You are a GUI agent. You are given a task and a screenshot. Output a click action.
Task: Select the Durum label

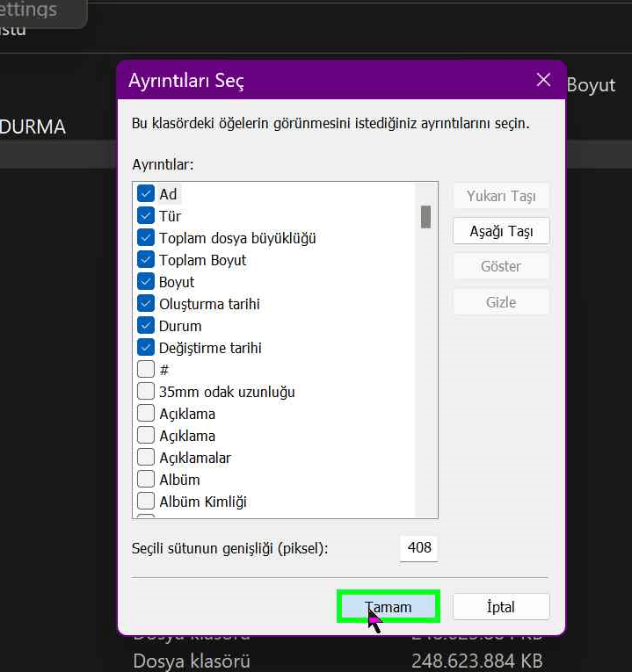(180, 326)
